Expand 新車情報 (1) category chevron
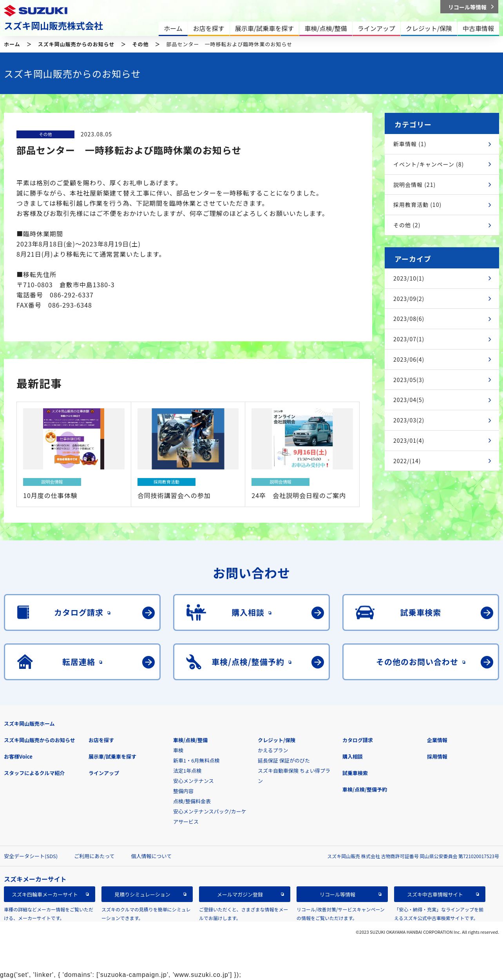 click(490, 144)
